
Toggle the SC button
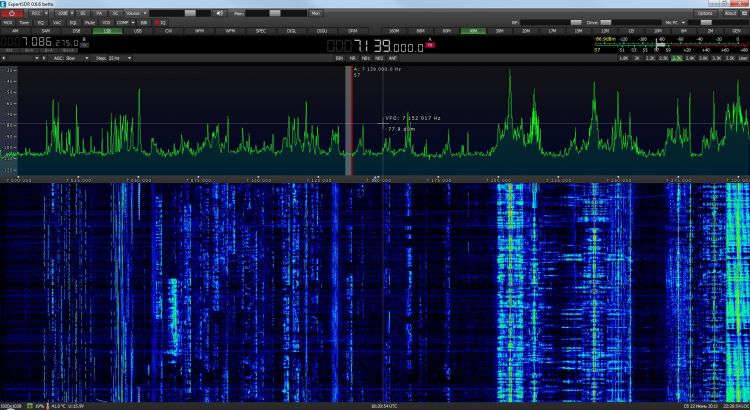[115, 13]
